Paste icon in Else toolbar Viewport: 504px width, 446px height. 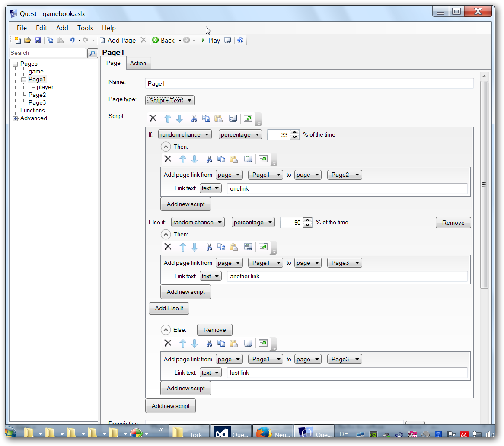pyautogui.click(x=234, y=343)
